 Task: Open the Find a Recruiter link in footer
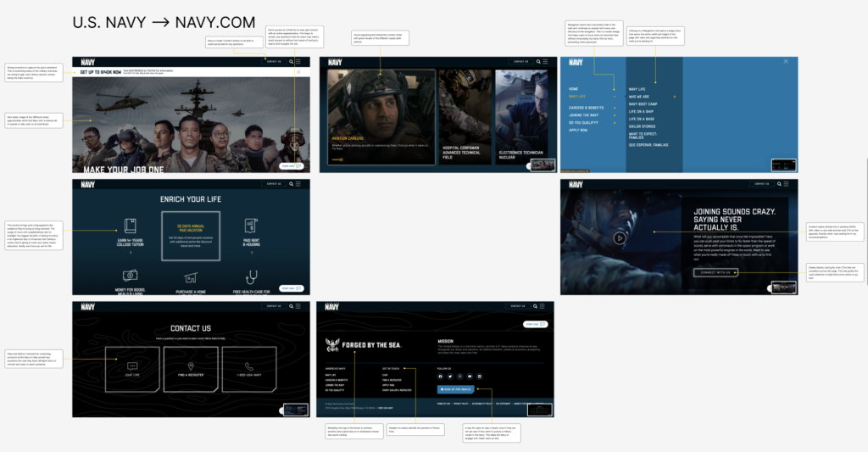pyautogui.click(x=392, y=380)
